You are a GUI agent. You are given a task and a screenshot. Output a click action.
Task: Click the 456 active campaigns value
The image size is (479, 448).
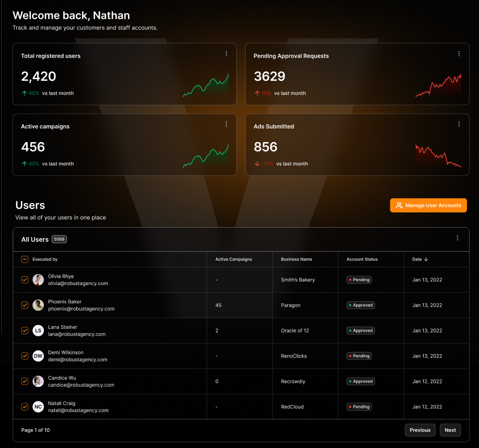pos(33,147)
